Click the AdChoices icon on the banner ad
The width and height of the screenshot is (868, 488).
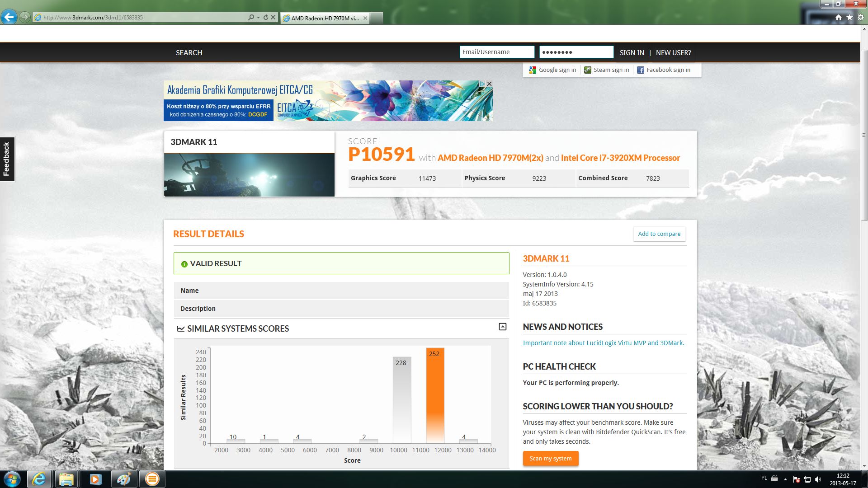(482, 84)
